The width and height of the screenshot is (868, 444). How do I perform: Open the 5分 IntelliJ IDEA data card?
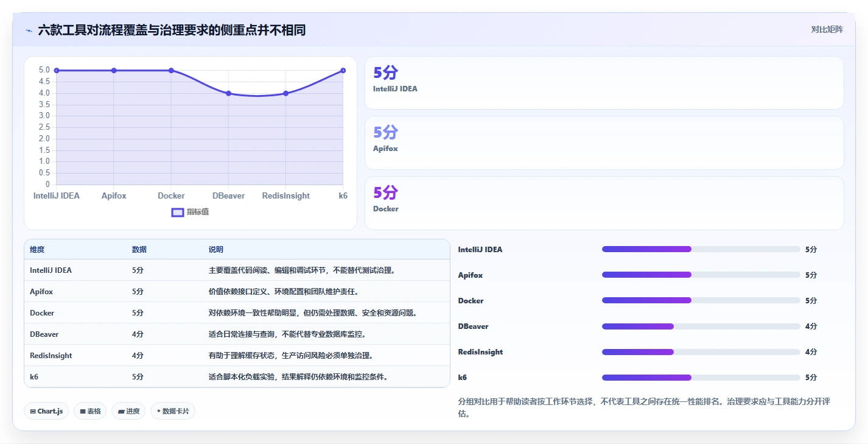pyautogui.click(x=604, y=83)
